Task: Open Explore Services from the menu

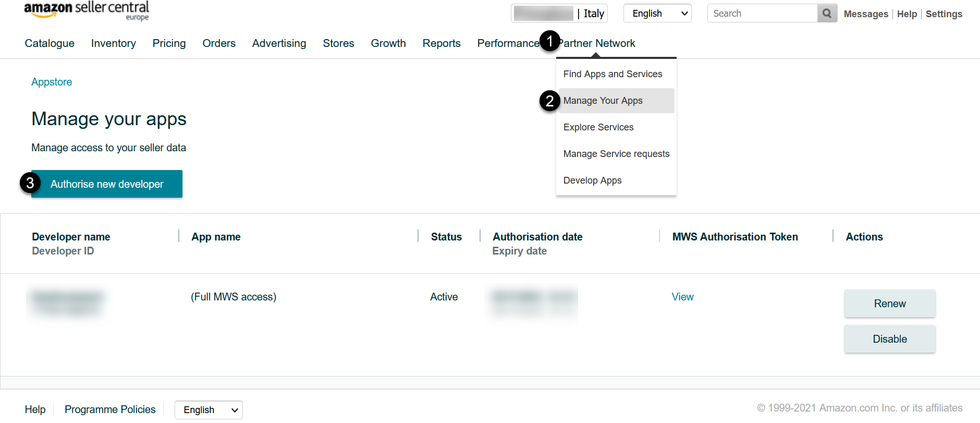Action: 598,127
